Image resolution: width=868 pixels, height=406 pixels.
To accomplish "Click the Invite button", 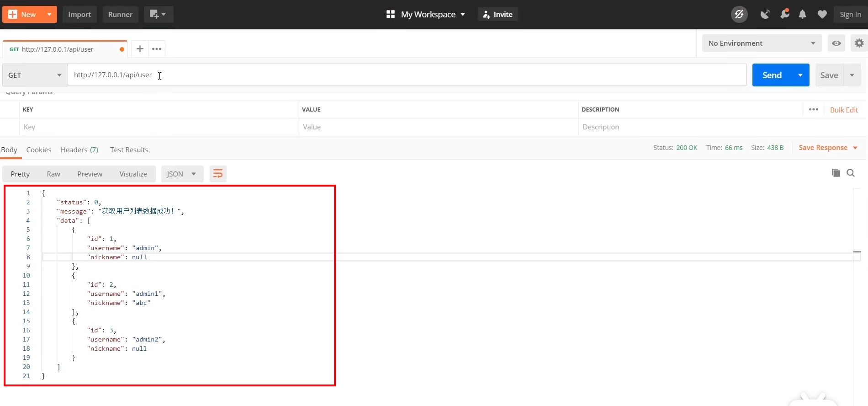I will tap(498, 15).
